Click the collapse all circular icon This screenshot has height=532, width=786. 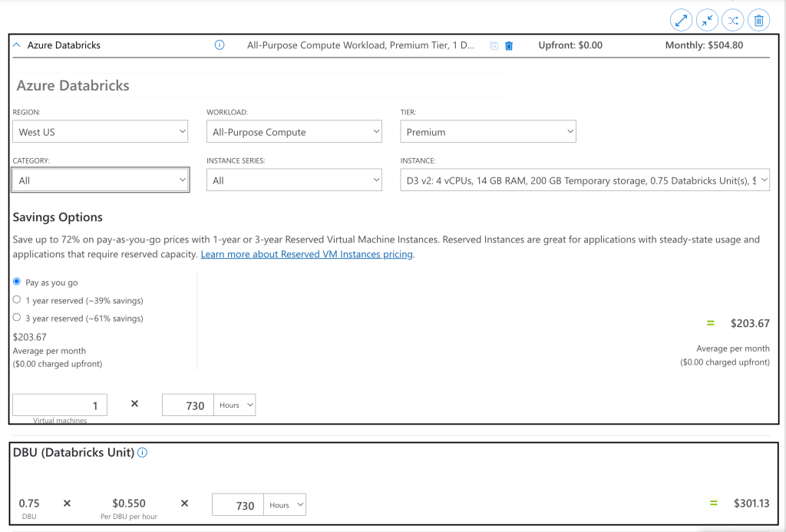point(706,20)
